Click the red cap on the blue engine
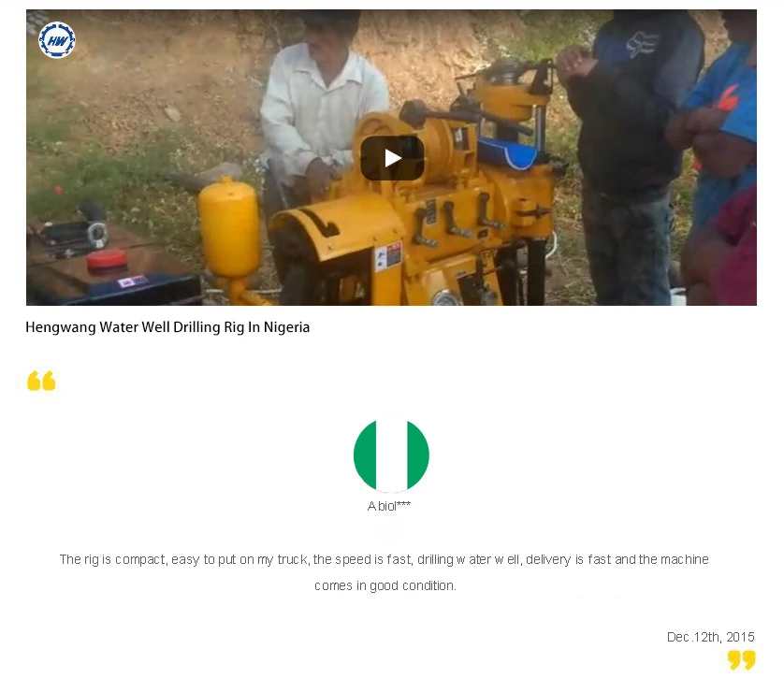This screenshot has height=678, width=784. 108,259
